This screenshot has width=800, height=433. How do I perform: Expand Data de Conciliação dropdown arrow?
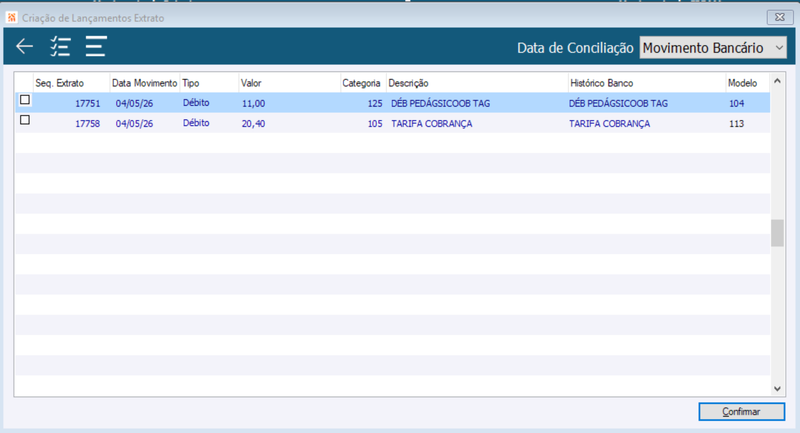tap(779, 48)
